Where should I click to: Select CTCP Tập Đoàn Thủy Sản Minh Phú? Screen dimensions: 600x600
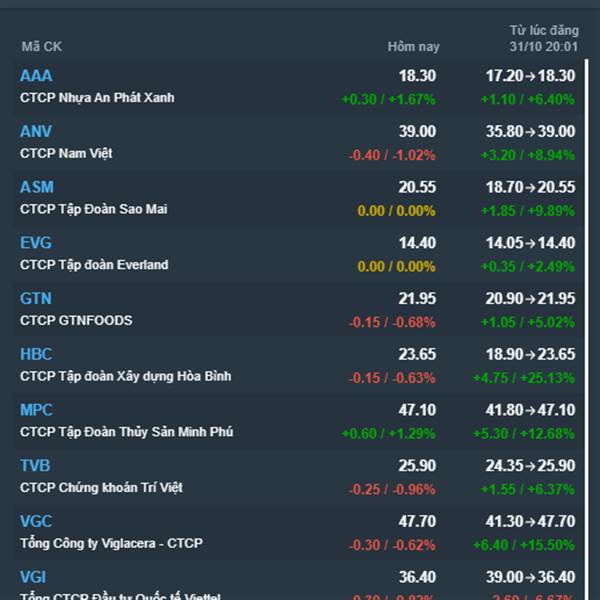[127, 432]
